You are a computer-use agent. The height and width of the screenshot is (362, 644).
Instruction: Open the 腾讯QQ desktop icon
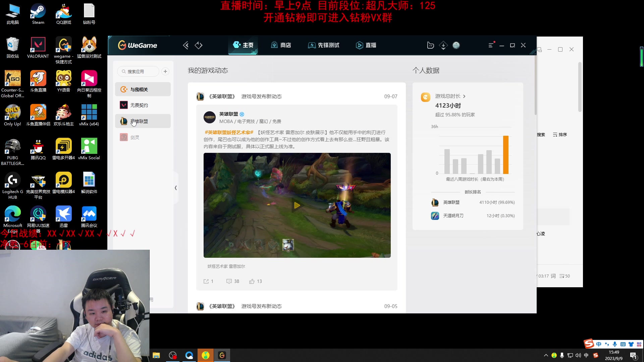[x=38, y=149]
